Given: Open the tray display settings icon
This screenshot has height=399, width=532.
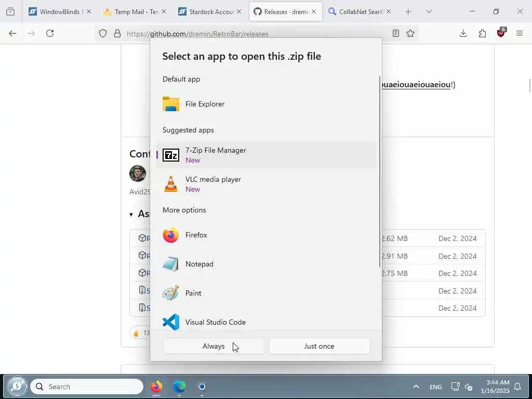Looking at the screenshot, I should pos(455,387).
